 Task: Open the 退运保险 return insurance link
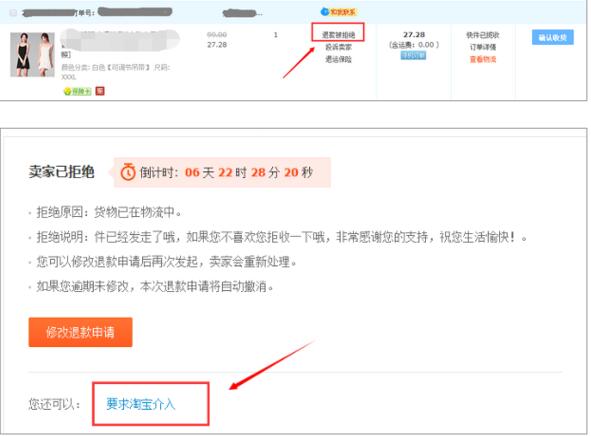[x=338, y=59]
